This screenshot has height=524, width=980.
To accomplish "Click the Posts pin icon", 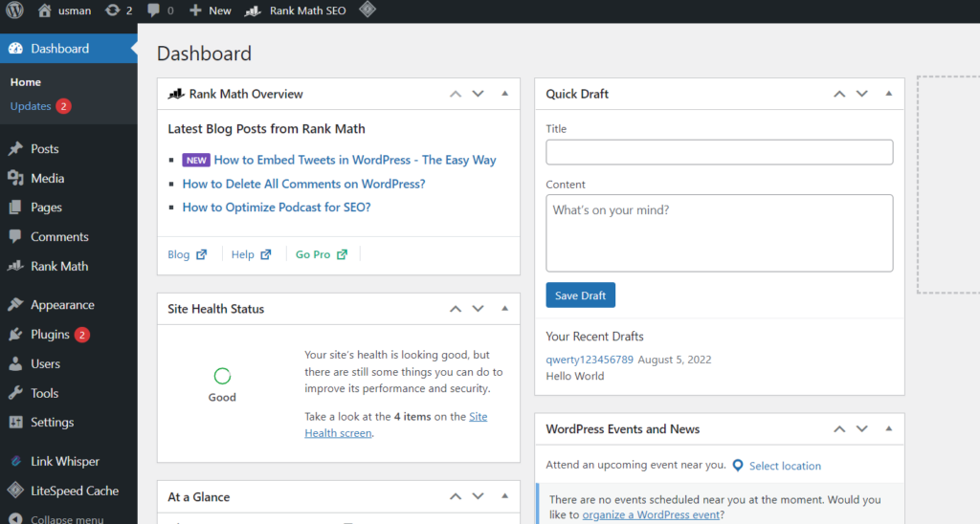I will [15, 148].
